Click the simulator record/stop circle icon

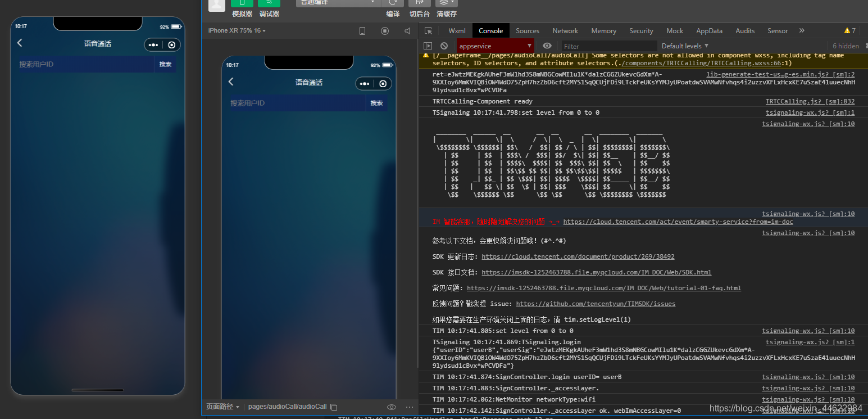(385, 31)
